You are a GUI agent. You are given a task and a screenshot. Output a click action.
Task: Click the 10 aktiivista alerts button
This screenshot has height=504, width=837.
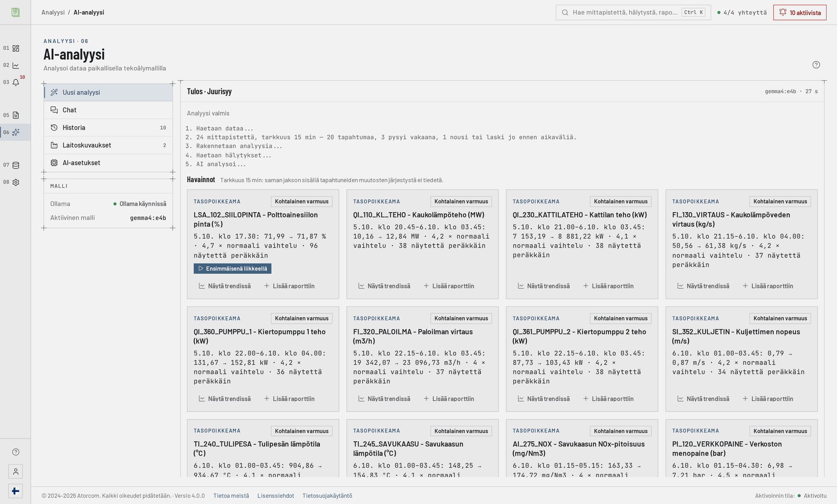click(800, 13)
